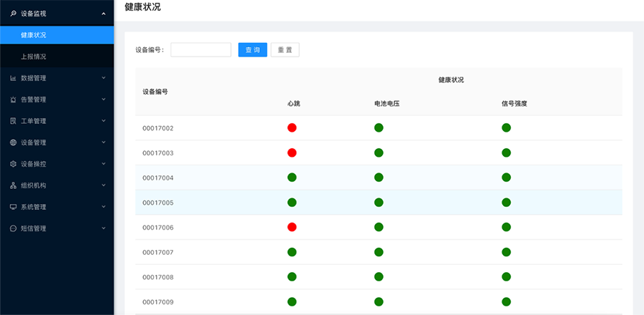Click green 信号强度 indicator for device 00017009
This screenshot has height=315, width=644.
click(x=507, y=302)
